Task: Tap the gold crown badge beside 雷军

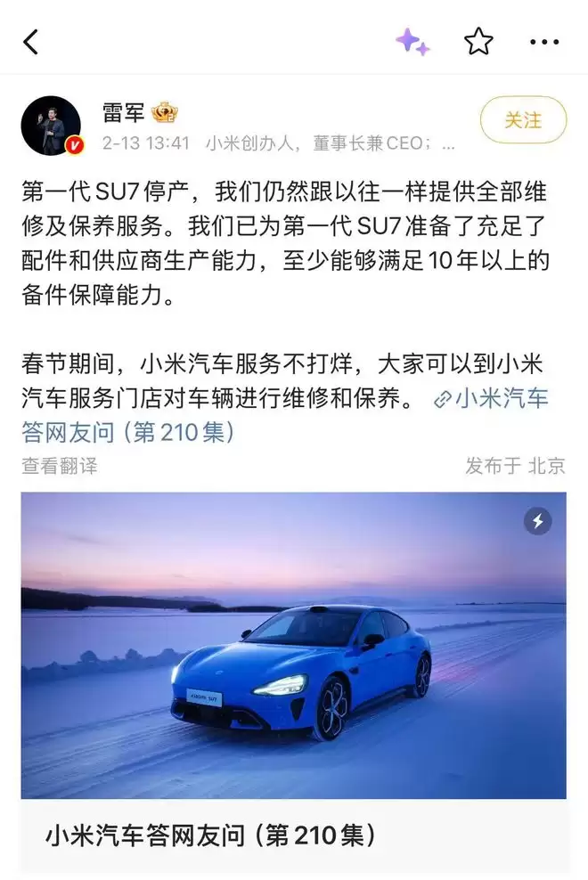Action: 165,113
